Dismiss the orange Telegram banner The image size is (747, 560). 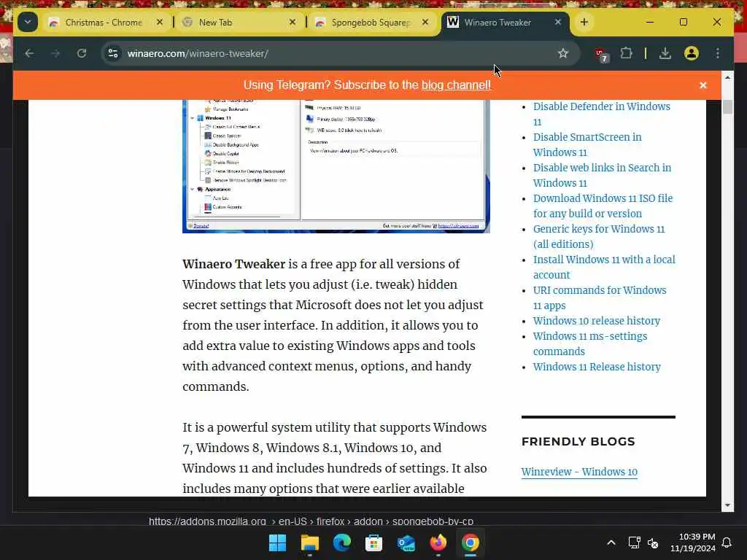point(703,85)
